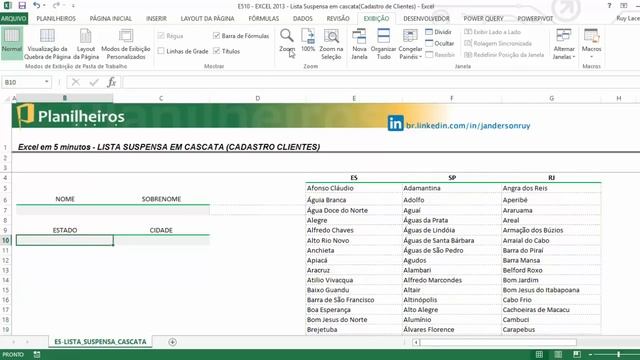Image resolution: width=640 pixels, height=360 pixels.
Task: Cancel formula entry X icon
Action: (x=76, y=82)
